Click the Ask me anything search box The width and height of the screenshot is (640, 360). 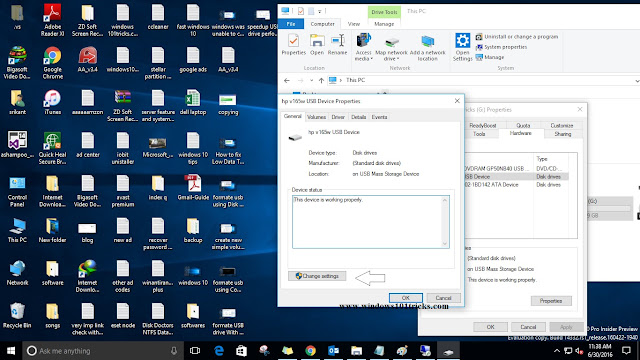(x=102, y=351)
